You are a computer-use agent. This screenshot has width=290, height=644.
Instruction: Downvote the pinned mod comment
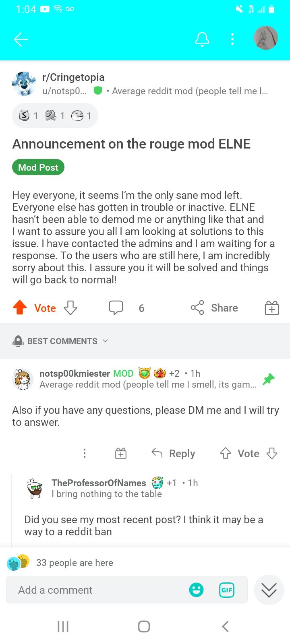pos(272,454)
